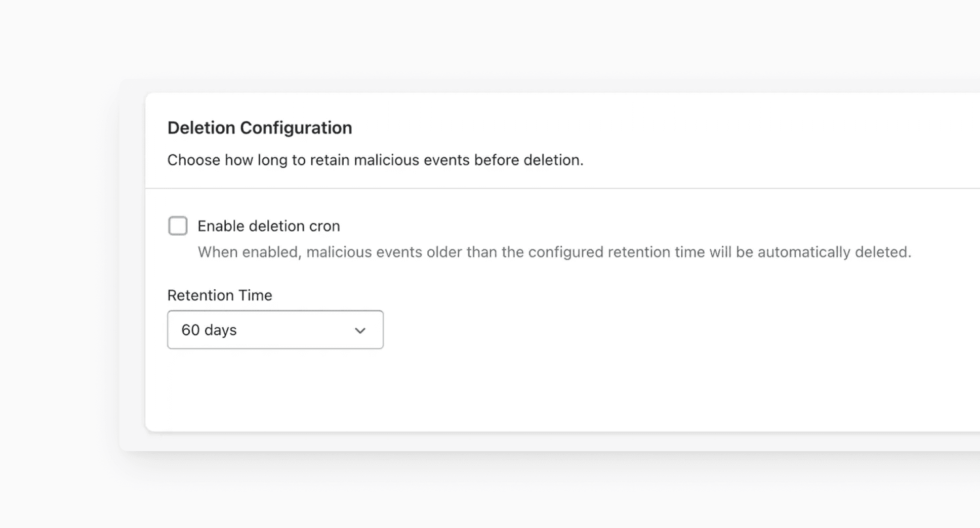
Task: Click the "Deletion Configuration" heading
Action: click(260, 128)
